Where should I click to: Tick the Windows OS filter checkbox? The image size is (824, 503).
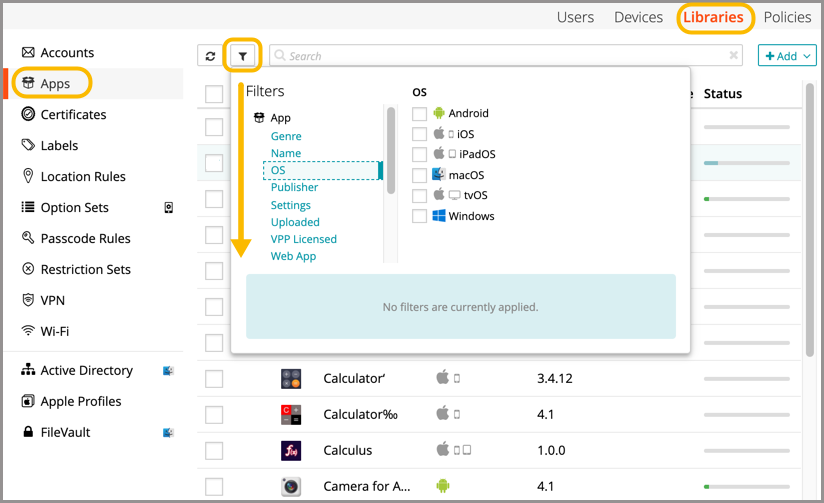(x=420, y=216)
